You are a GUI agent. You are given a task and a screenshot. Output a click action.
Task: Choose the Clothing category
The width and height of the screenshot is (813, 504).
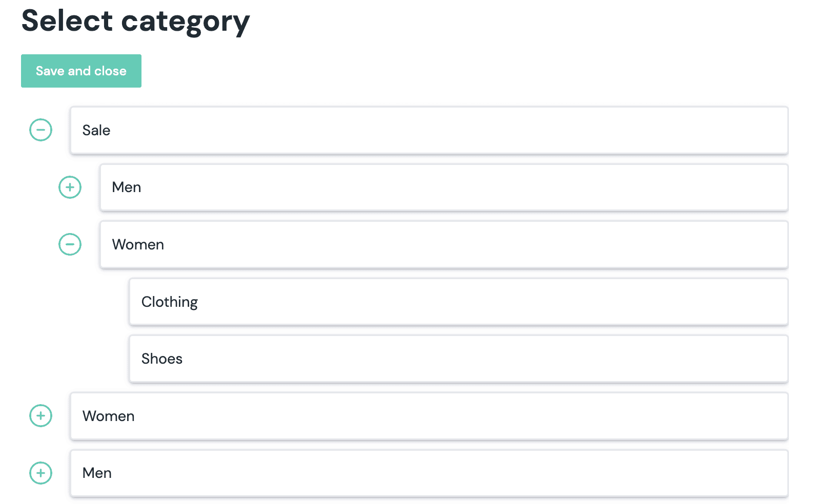pyautogui.click(x=458, y=302)
